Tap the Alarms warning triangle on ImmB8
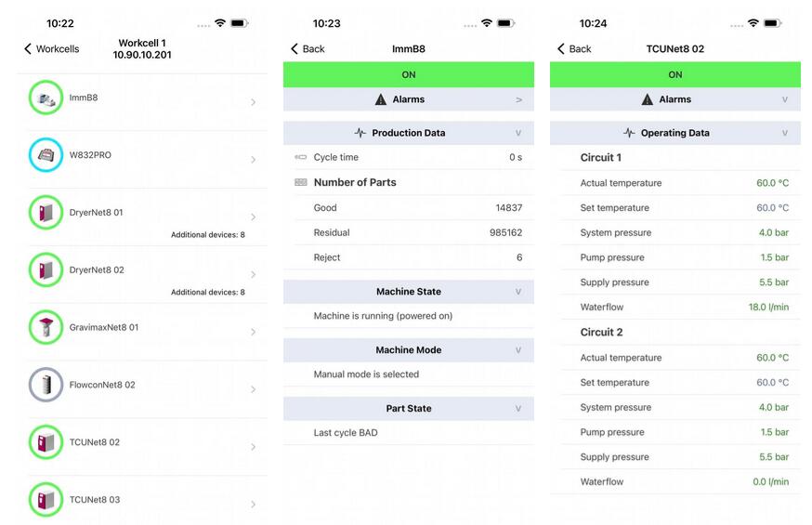 pyautogui.click(x=381, y=99)
